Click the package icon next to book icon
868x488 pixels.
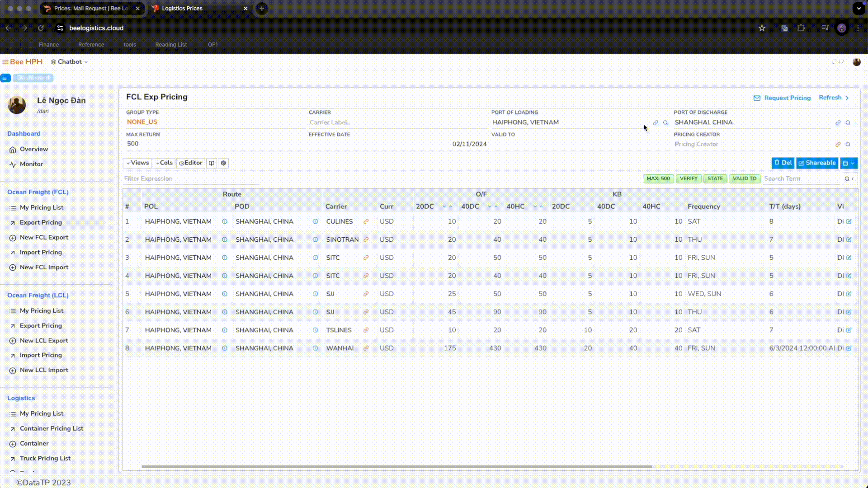223,163
